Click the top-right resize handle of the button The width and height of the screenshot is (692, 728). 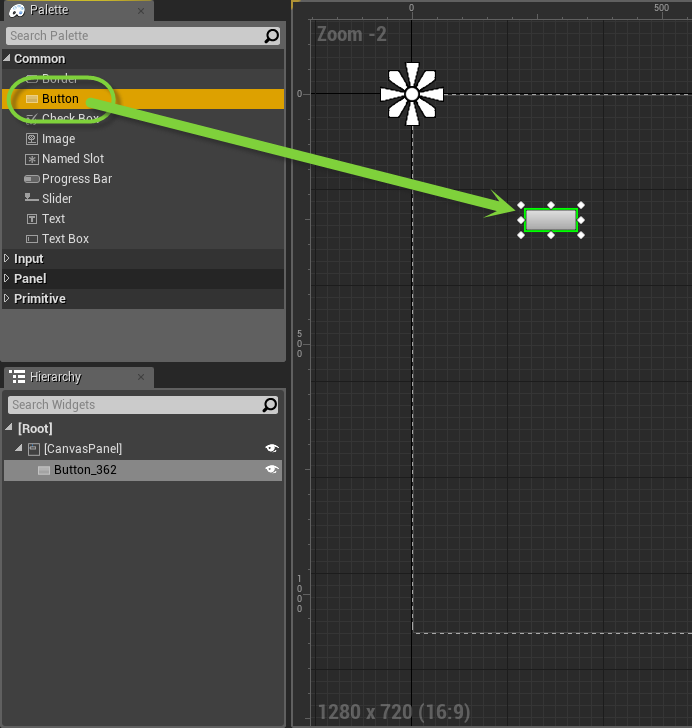pyautogui.click(x=581, y=205)
